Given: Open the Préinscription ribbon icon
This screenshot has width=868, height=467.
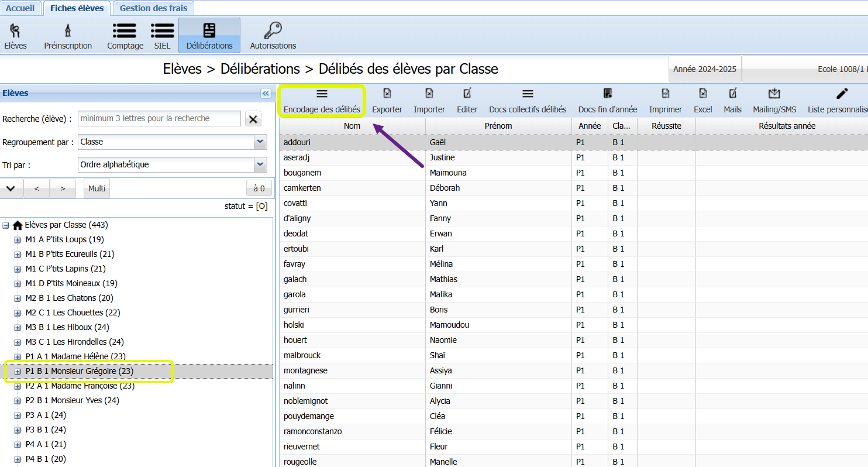Looking at the screenshot, I should [68, 36].
